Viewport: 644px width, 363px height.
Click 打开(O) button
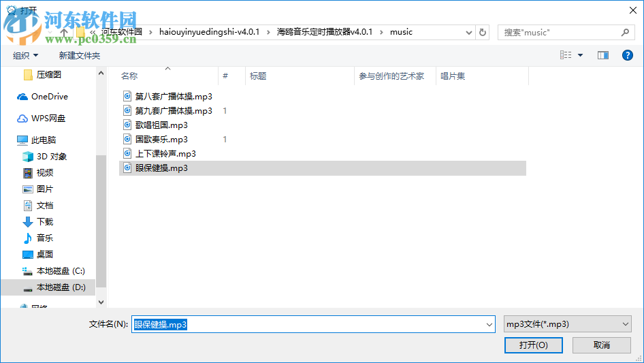(534, 345)
